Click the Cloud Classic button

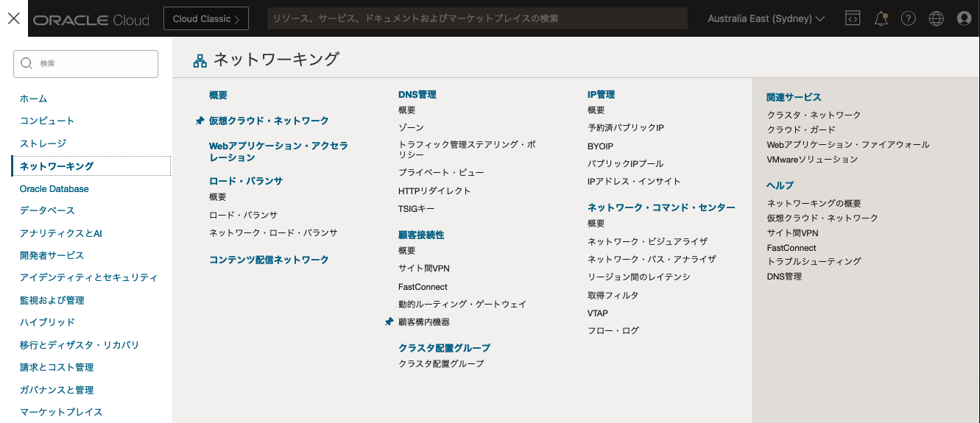coord(206,18)
